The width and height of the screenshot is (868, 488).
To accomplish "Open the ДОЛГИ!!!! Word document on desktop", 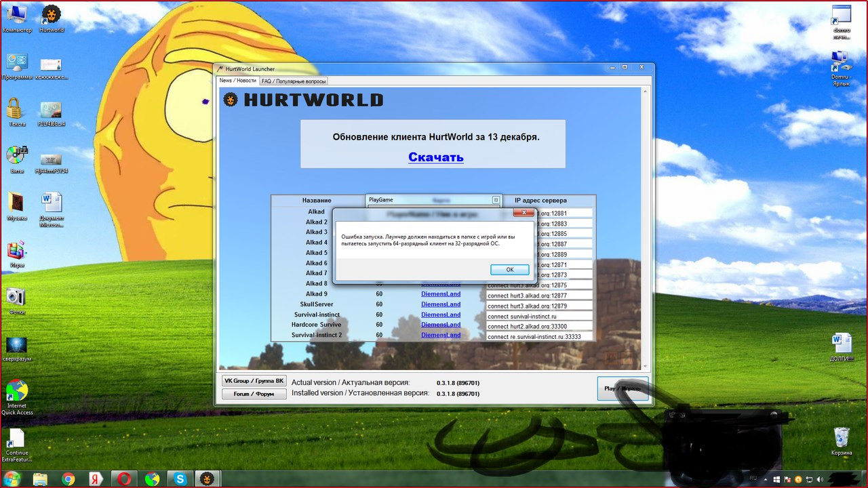I will pyautogui.click(x=842, y=348).
